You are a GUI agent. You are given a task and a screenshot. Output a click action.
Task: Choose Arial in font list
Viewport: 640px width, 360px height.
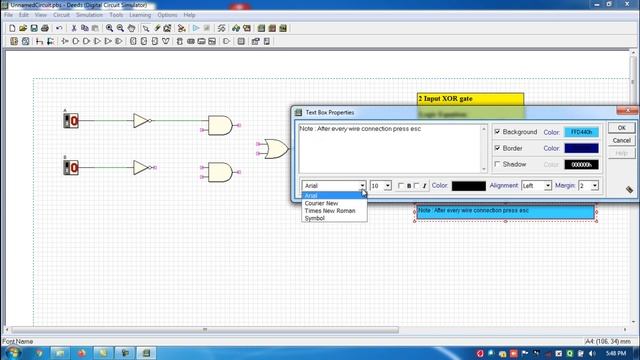[334, 196]
